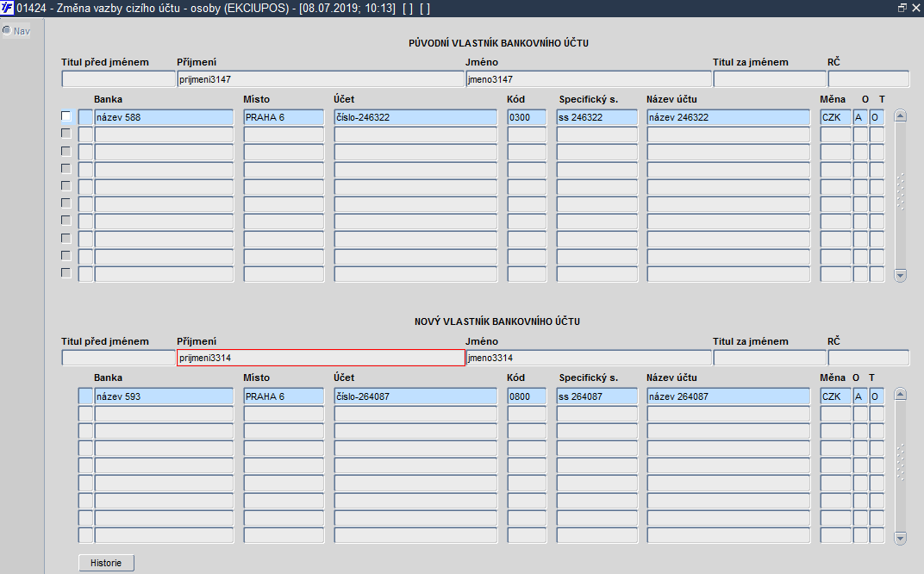The image size is (924, 574).
Task: Select the Kód cell 0800
Action: 527,396
